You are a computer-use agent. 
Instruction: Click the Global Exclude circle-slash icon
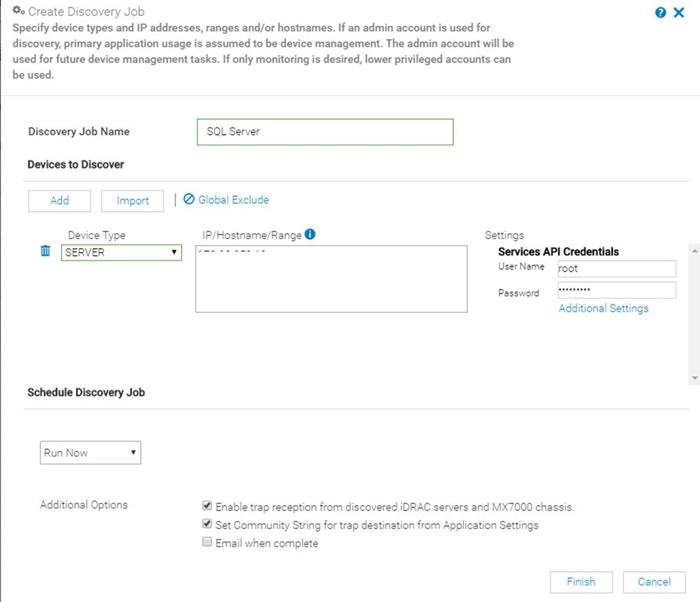click(189, 199)
